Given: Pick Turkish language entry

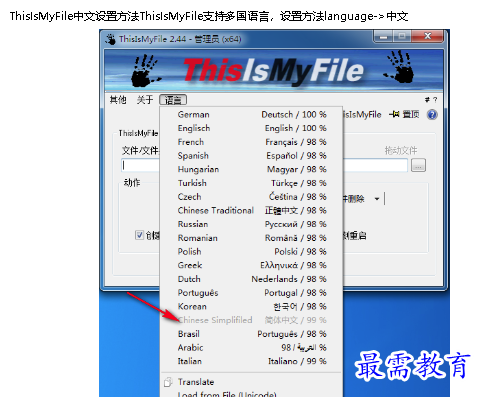Looking at the screenshot, I should point(252,183).
